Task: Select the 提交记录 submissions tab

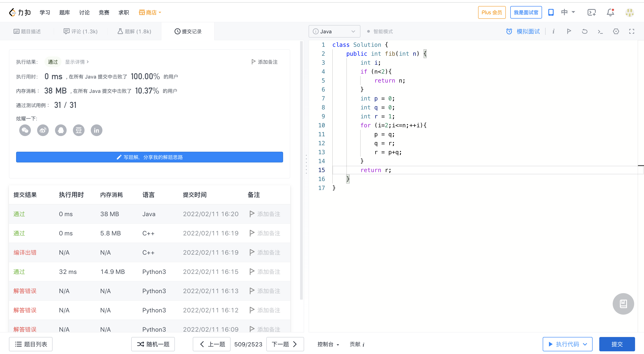Action: 188,31
